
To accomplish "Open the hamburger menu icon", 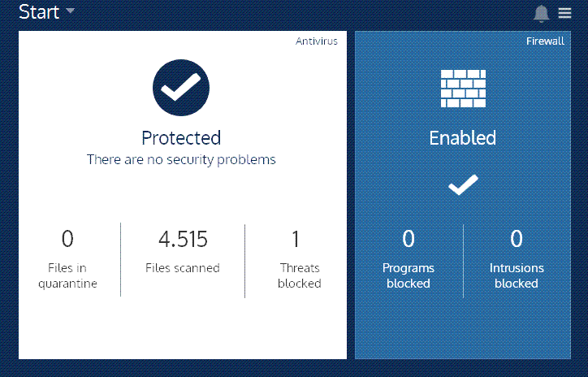I will (564, 13).
